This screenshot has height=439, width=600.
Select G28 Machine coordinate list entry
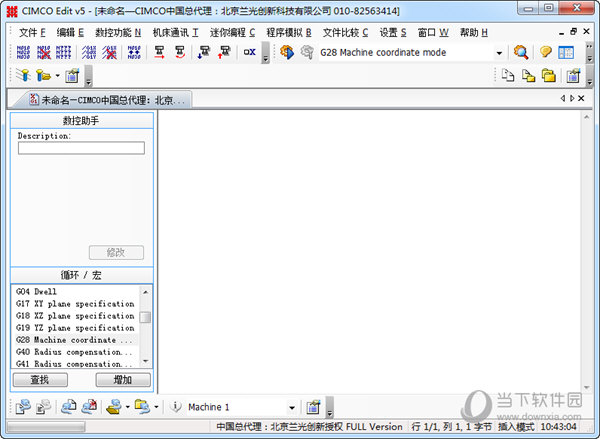pyautogui.click(x=75, y=340)
